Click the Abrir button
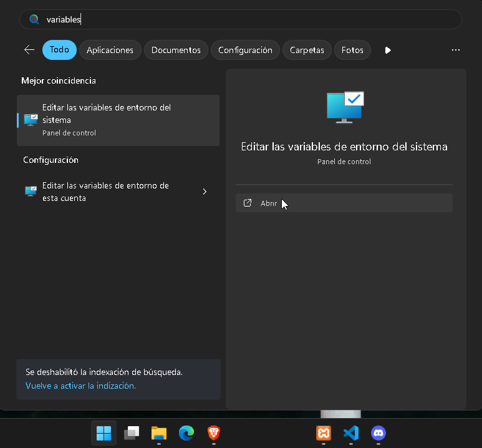The height and width of the screenshot is (448, 482). coord(344,203)
